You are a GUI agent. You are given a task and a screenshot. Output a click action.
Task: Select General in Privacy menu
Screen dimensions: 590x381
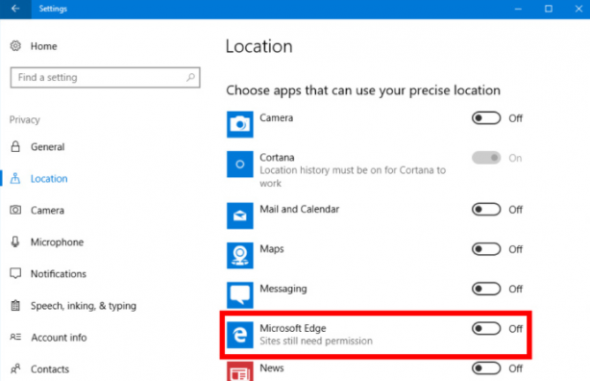47,147
